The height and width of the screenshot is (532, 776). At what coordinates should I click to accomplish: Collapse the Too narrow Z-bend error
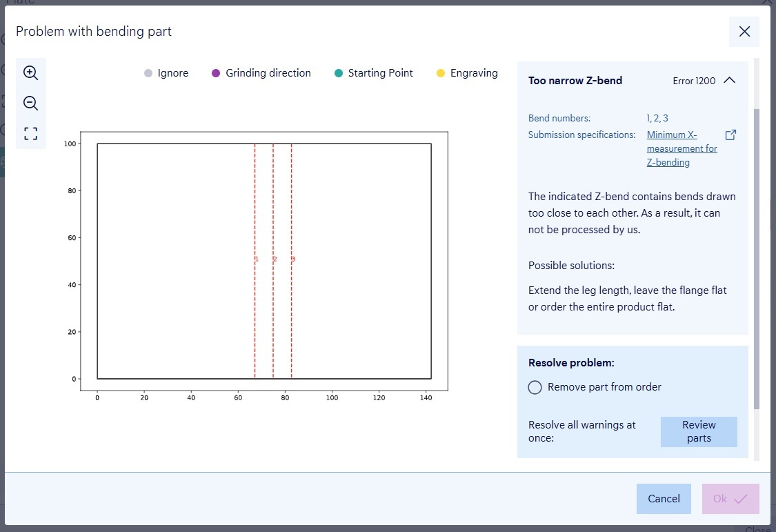[729, 81]
